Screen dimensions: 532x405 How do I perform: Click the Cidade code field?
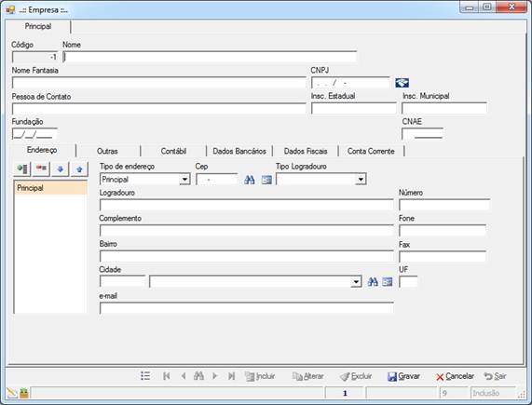tap(122, 281)
